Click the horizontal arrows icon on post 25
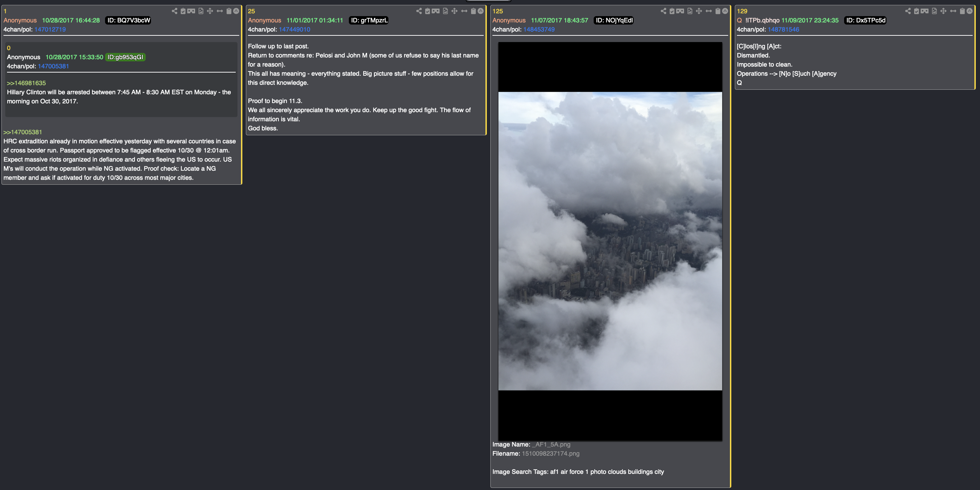The height and width of the screenshot is (490, 980). (x=464, y=11)
